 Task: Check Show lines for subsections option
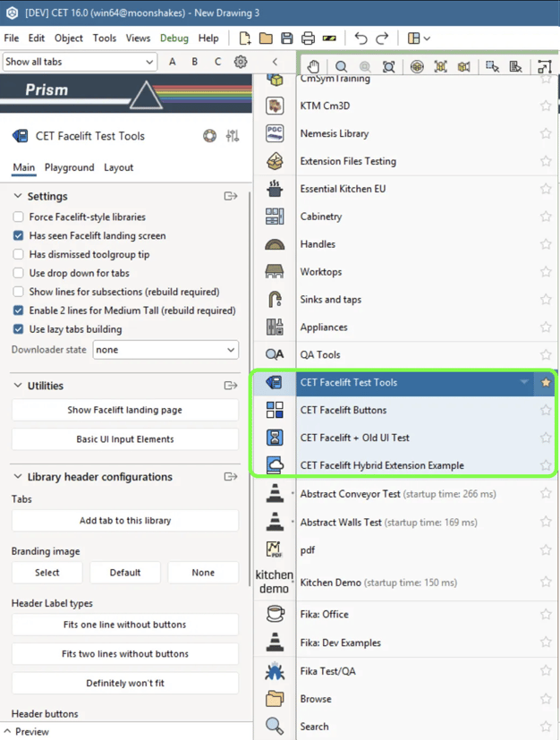click(x=19, y=292)
